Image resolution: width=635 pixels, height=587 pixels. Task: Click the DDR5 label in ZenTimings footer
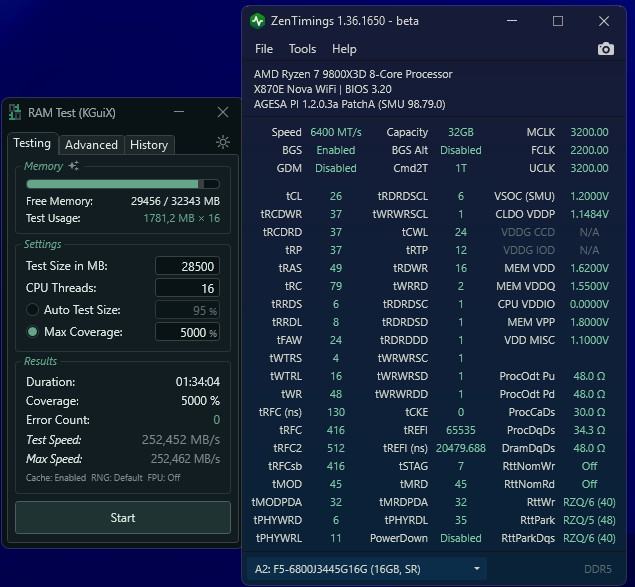coord(597,569)
